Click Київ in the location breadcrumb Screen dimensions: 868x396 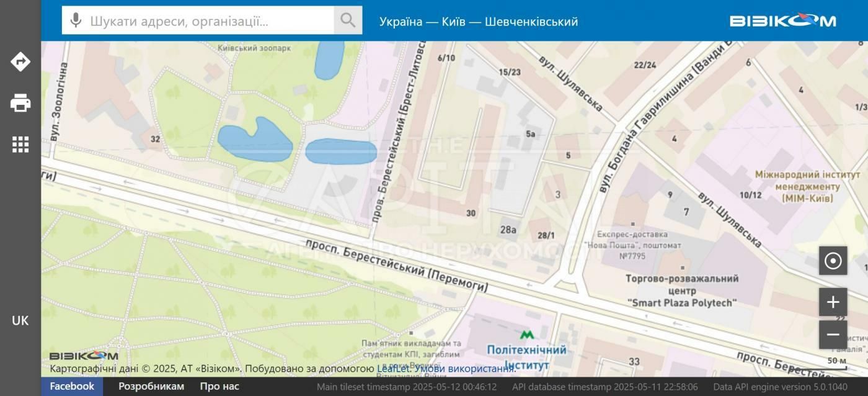coord(453,22)
